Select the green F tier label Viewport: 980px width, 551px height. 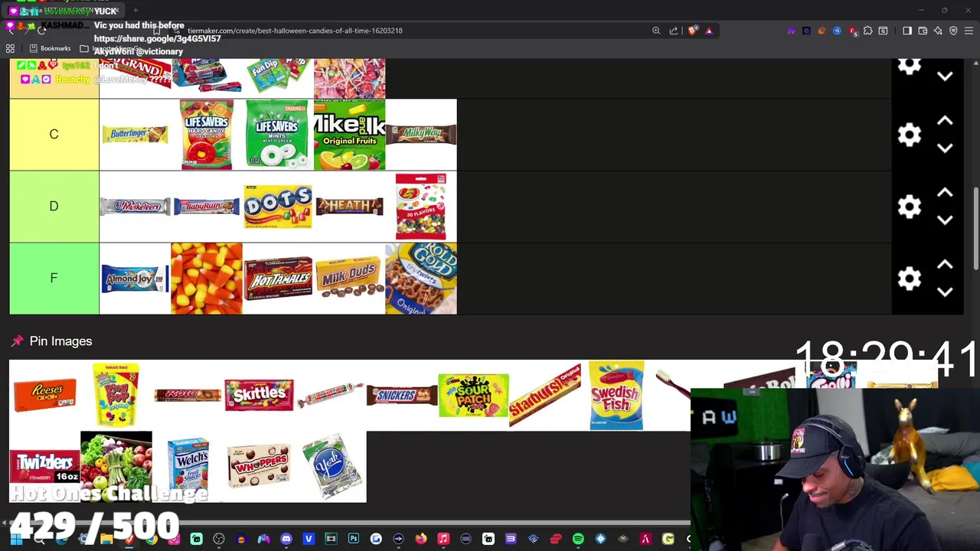tap(54, 279)
